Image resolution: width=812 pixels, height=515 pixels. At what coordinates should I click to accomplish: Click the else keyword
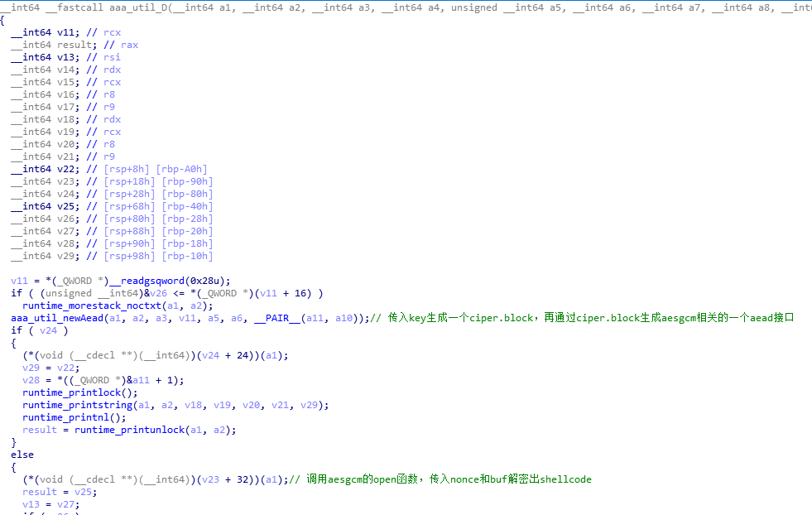tap(22, 455)
